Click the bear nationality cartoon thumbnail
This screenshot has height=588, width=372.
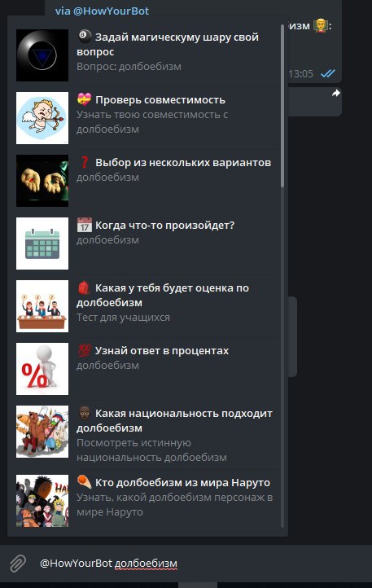(42, 432)
